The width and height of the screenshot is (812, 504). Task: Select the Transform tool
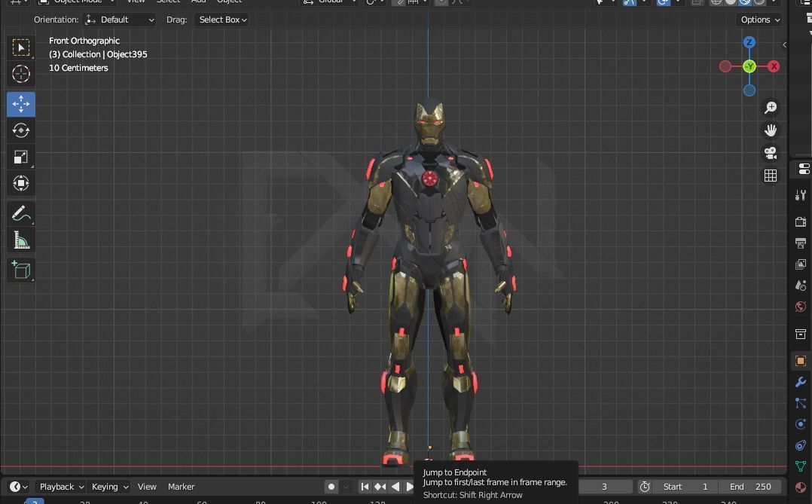[21, 183]
